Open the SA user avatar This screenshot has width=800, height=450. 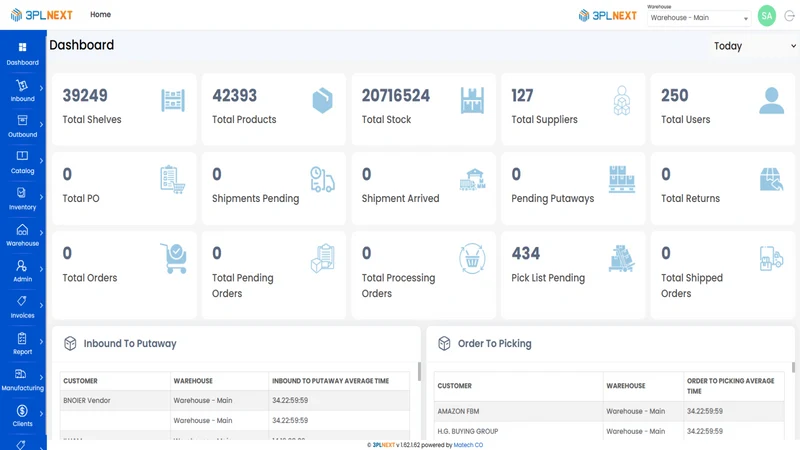(x=766, y=16)
